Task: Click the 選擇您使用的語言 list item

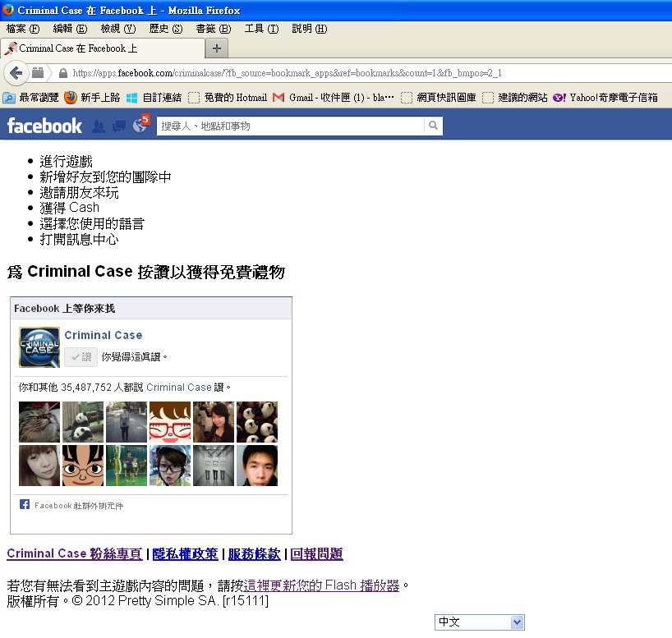Action: point(92,223)
